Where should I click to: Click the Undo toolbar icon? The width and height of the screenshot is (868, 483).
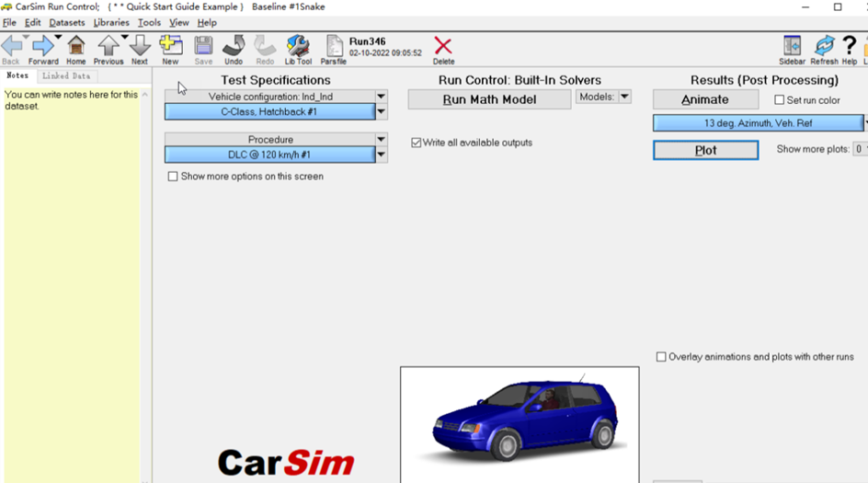pos(234,46)
